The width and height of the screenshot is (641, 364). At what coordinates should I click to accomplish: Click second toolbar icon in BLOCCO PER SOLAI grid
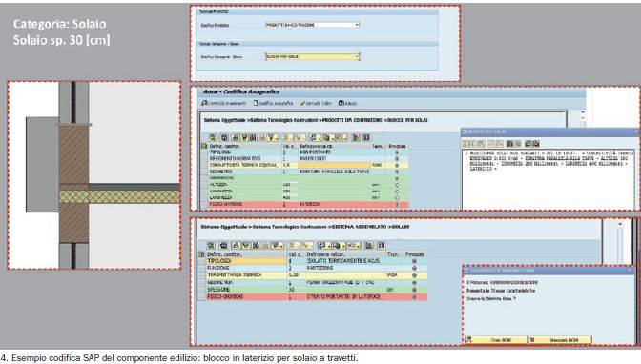(223, 137)
